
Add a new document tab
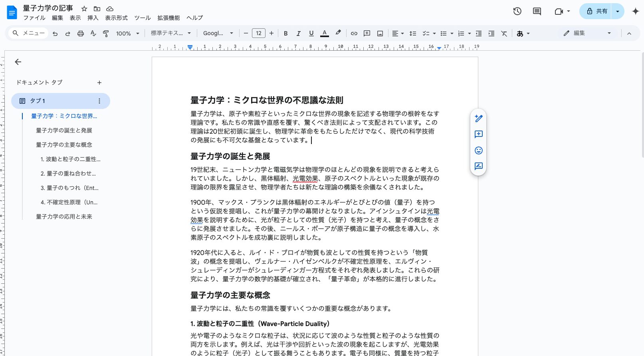[x=99, y=83]
